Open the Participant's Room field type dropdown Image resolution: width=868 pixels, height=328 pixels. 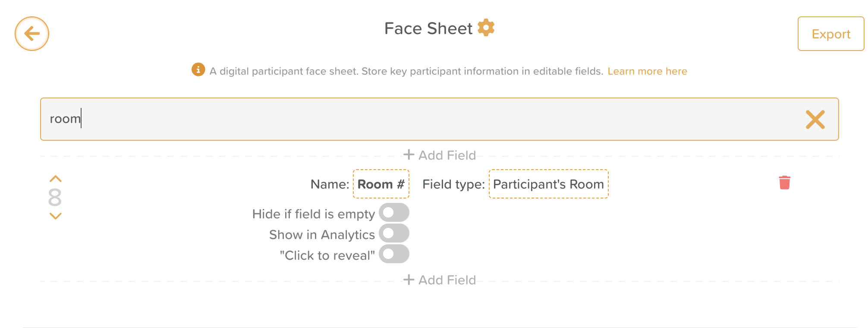tap(548, 184)
